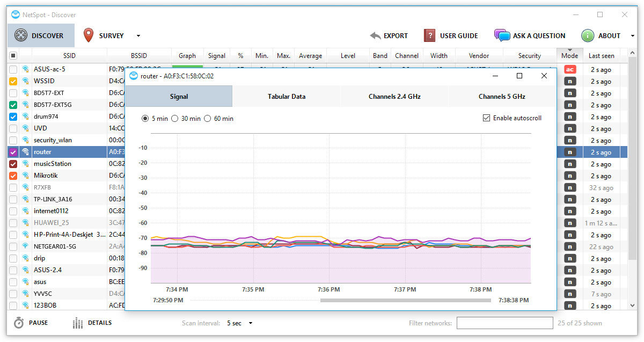Select the ASUS-2.4 network row
Image resolution: width=644 pixels, height=342 pixels.
pyautogui.click(x=67, y=270)
